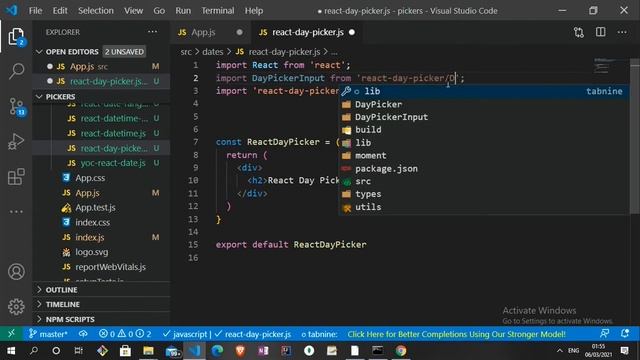Click the Open Changes compare icon
640x360 pixels.
pos(579,32)
